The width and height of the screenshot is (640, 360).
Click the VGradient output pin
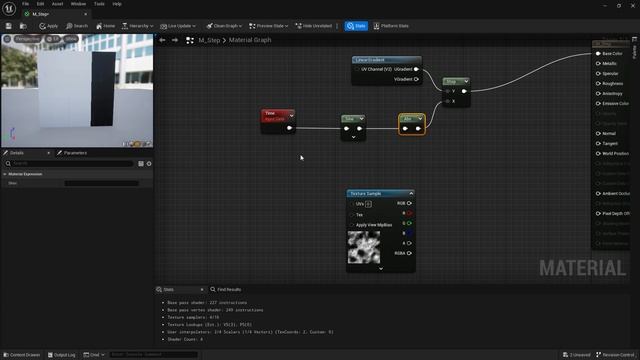(x=416, y=79)
